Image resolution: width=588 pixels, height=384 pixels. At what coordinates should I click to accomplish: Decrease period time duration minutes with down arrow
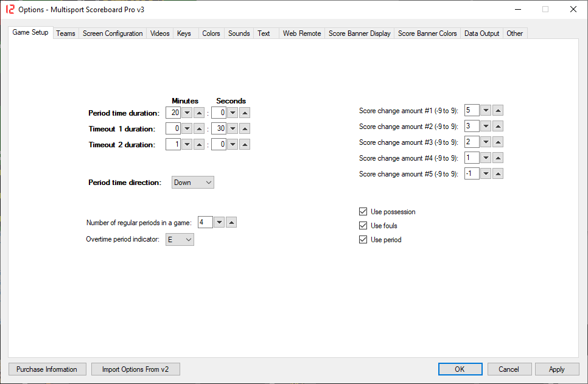tap(187, 113)
